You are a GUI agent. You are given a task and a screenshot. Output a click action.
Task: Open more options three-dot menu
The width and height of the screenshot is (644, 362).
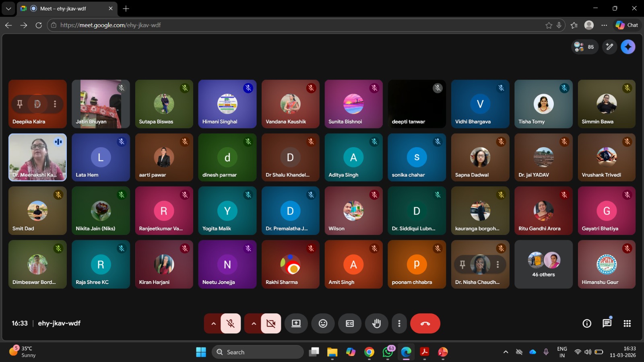tap(399, 323)
